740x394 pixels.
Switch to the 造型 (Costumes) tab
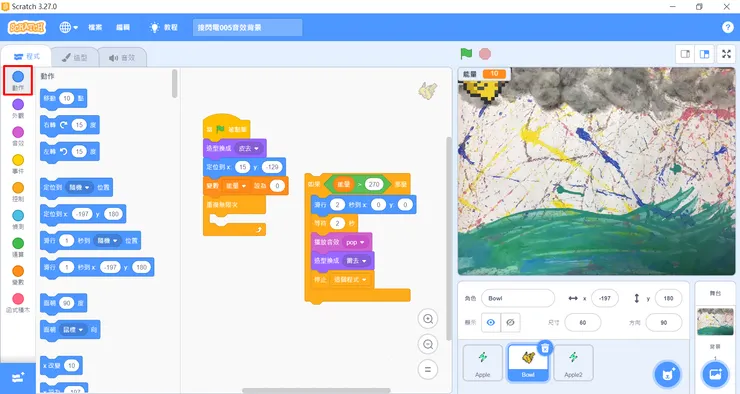click(75, 58)
